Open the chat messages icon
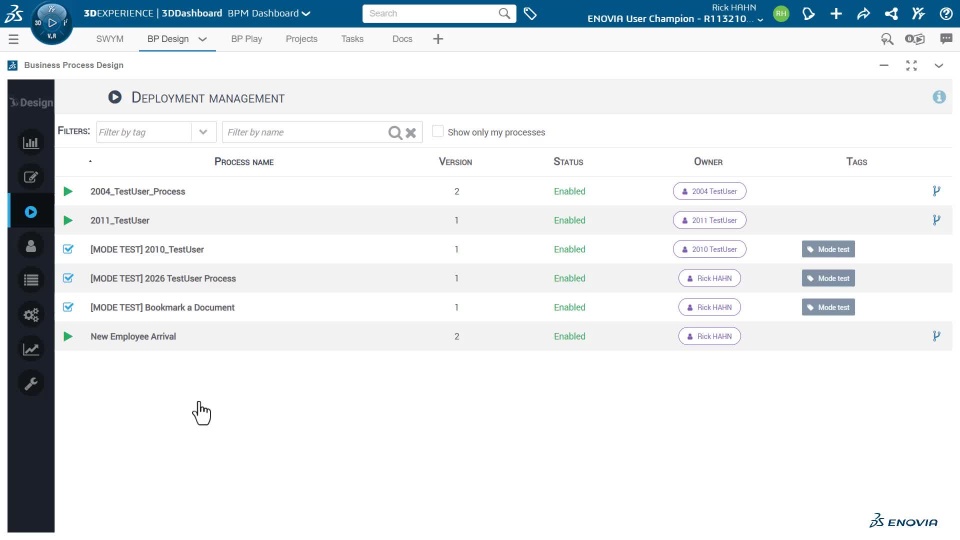 (x=946, y=39)
